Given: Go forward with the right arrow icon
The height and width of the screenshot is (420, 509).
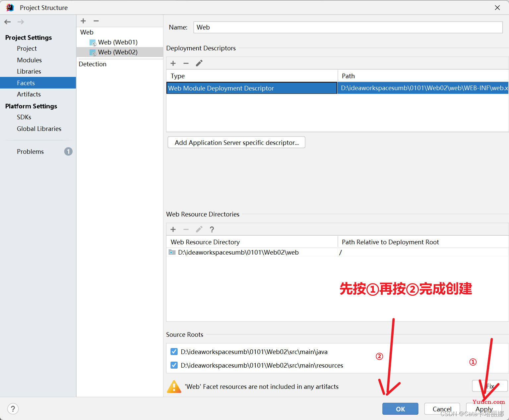Looking at the screenshot, I should [21, 22].
